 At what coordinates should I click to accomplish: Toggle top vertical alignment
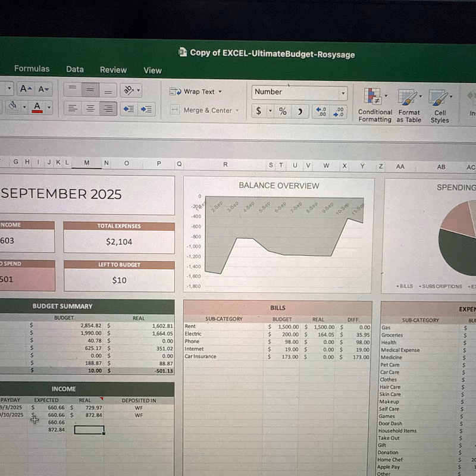click(72, 89)
